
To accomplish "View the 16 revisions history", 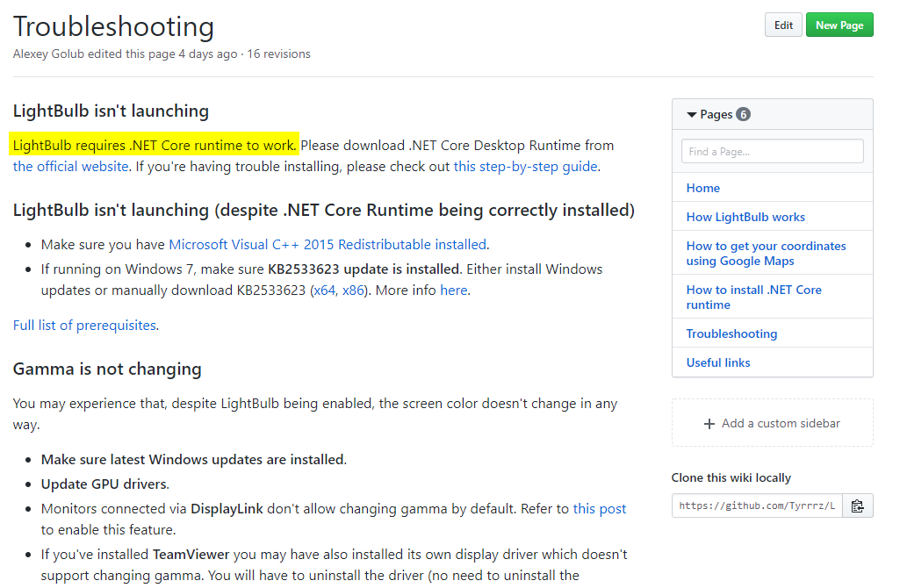I will tap(278, 54).
